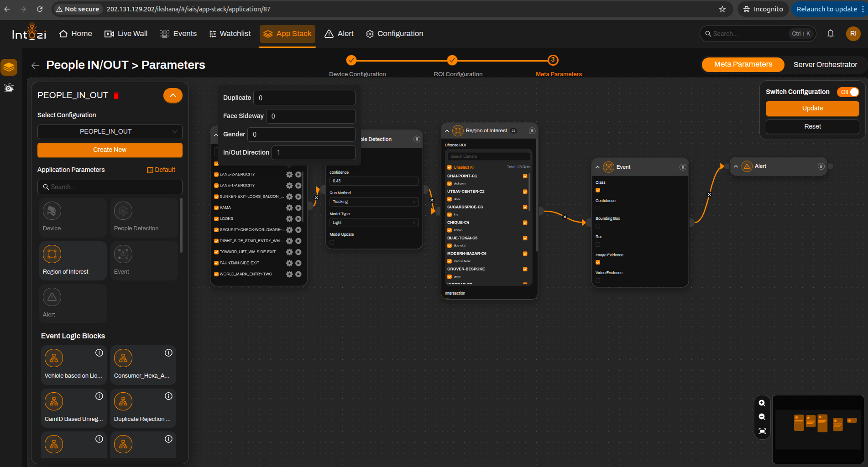Image resolution: width=868 pixels, height=467 pixels.
Task: Open the PEOPLE_IN_OUT configuration dropdown
Action: click(x=110, y=132)
